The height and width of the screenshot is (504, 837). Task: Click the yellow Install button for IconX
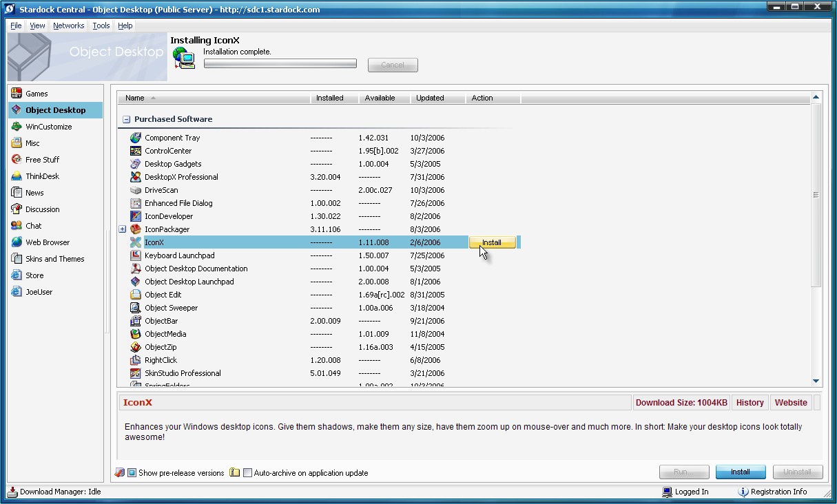pyautogui.click(x=492, y=242)
